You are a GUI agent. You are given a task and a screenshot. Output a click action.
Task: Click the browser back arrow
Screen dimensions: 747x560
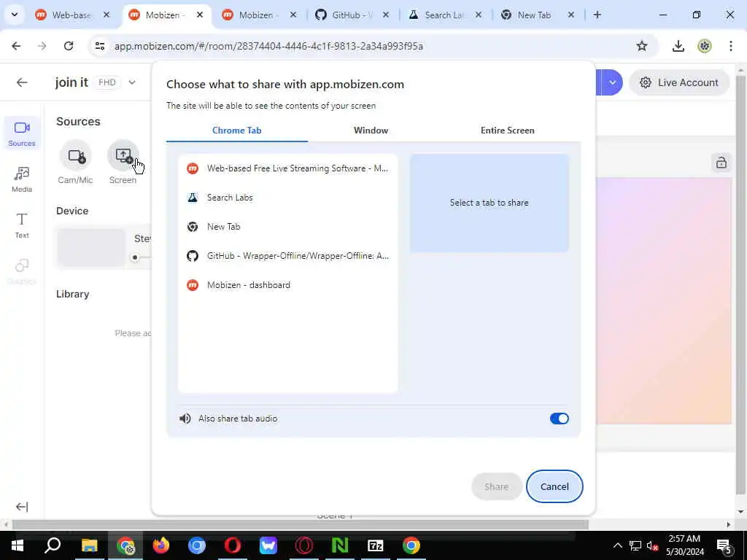16,46
